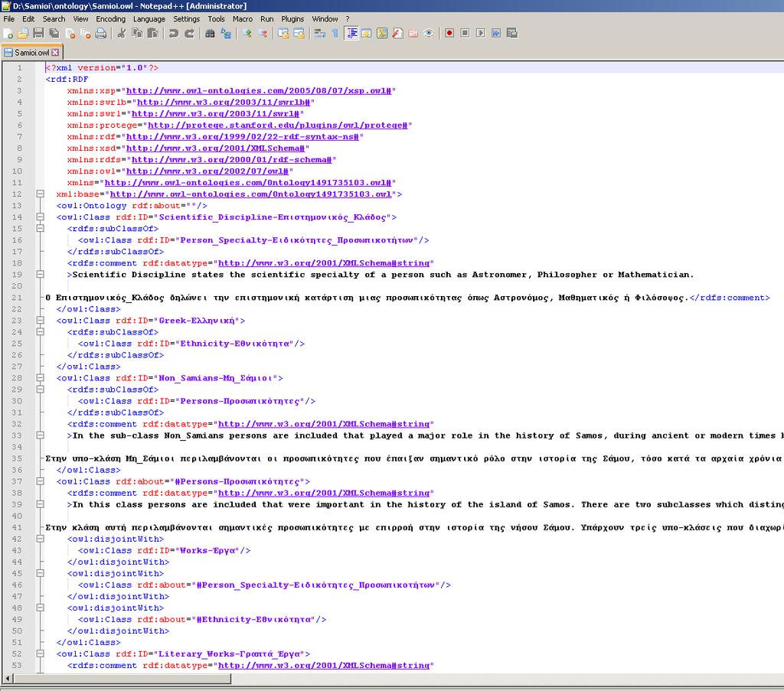Open the File menu
The height and width of the screenshot is (691, 784).
click(x=9, y=19)
